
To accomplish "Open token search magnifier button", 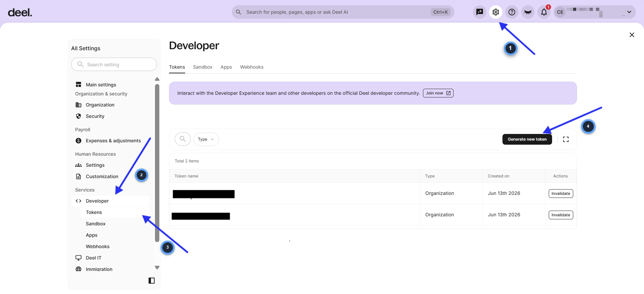I will pyautogui.click(x=183, y=139).
